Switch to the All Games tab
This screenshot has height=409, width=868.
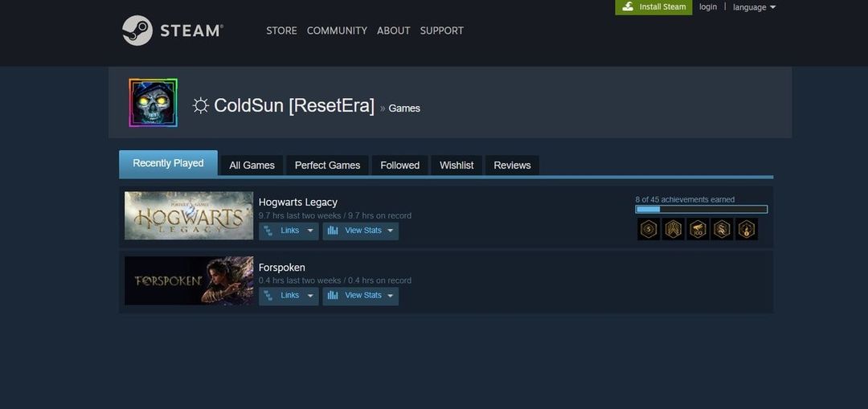[252, 166]
